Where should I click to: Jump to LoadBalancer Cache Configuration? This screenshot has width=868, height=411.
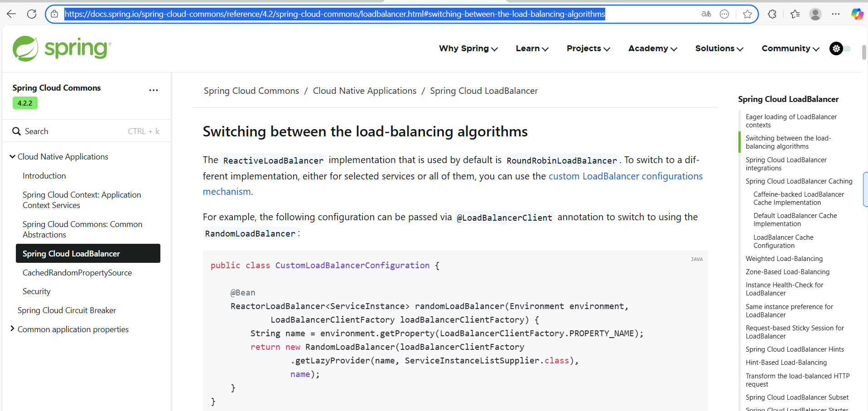(x=783, y=242)
